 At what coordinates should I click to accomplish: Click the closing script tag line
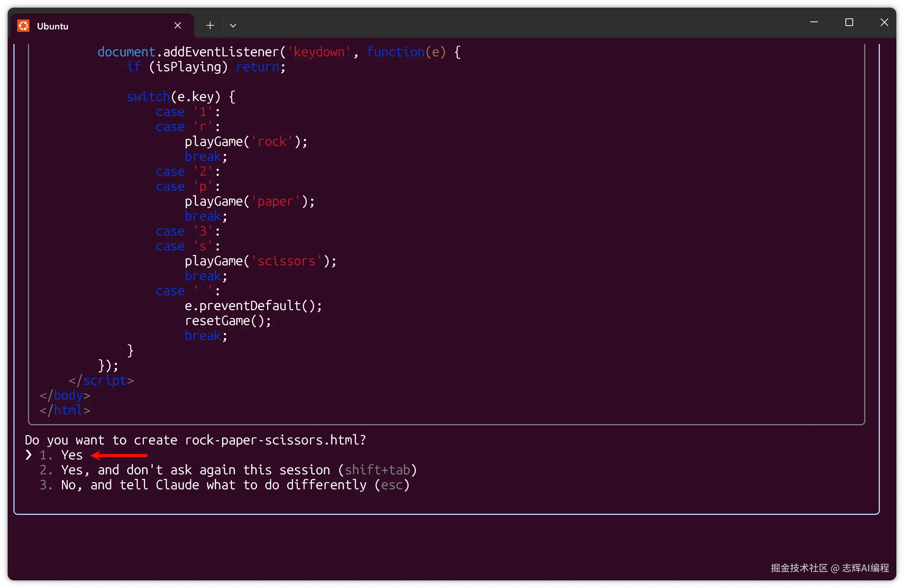pyautogui.click(x=101, y=381)
